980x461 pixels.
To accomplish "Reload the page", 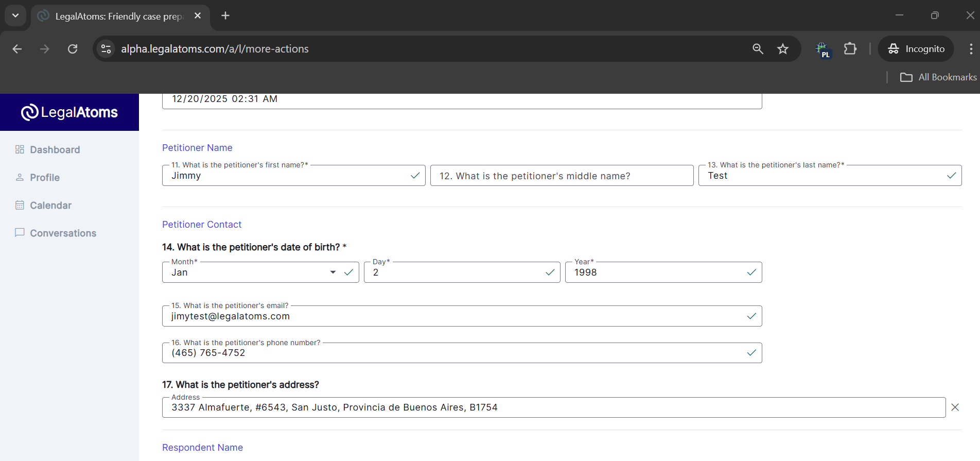I will (73, 49).
